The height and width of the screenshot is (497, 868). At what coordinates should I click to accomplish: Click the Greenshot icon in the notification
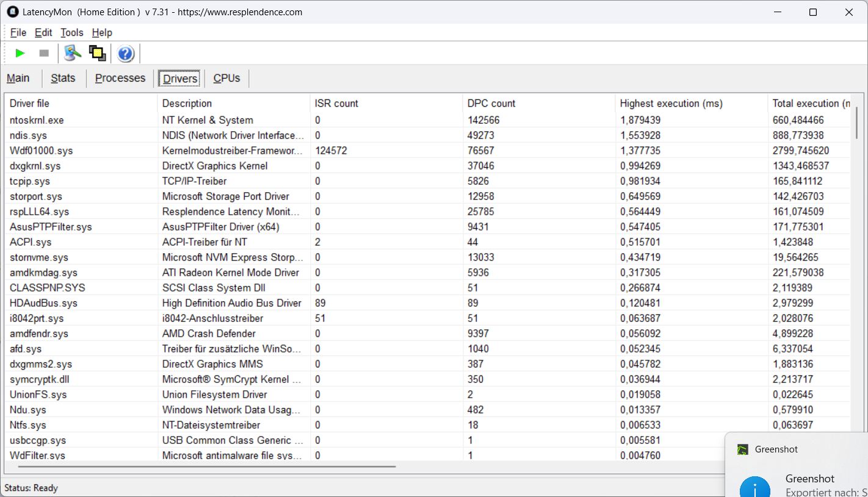(x=742, y=449)
